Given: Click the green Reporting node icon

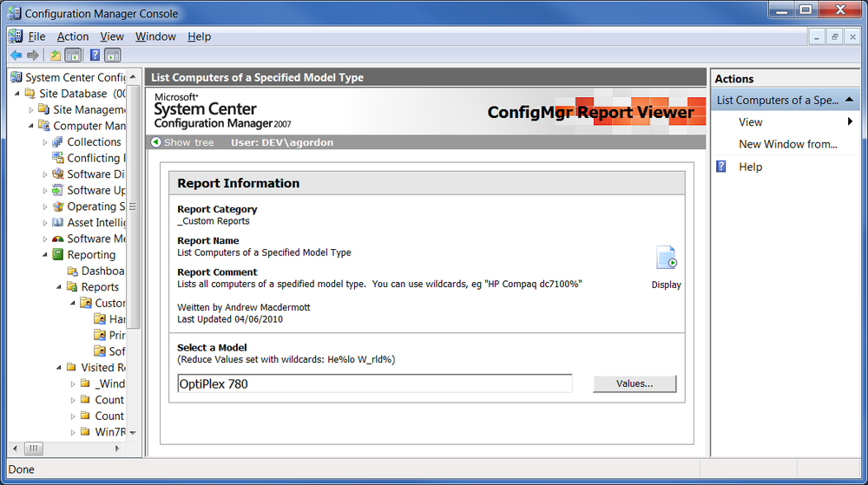Looking at the screenshot, I should point(57,254).
